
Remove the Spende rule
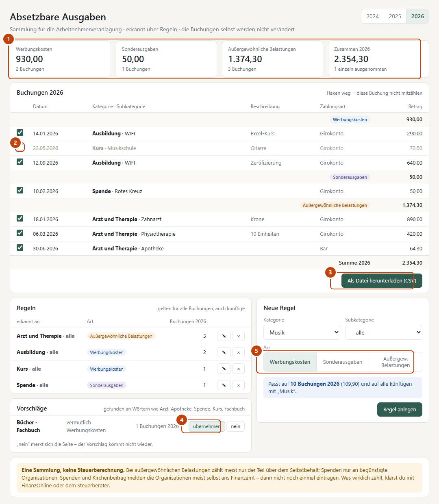pyautogui.click(x=239, y=385)
